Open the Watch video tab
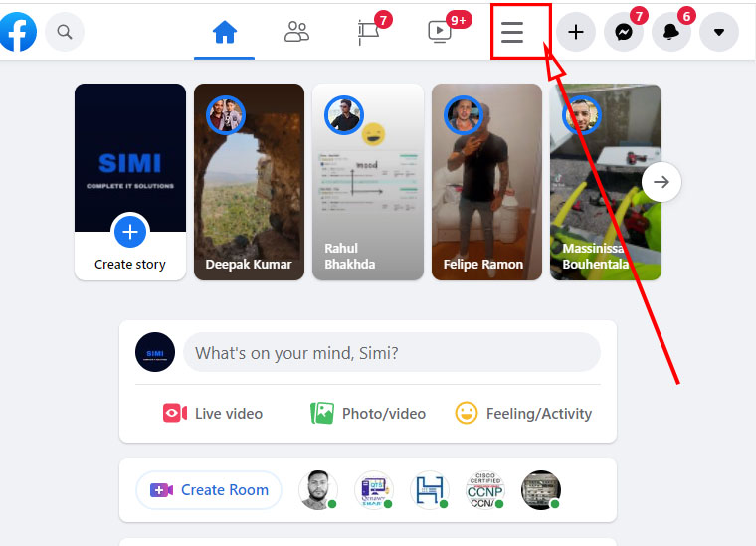Screen dimensions: 756x546 click(440, 32)
